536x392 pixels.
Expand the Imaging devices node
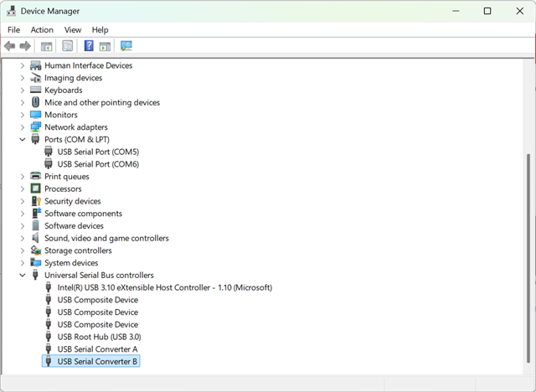click(x=23, y=78)
